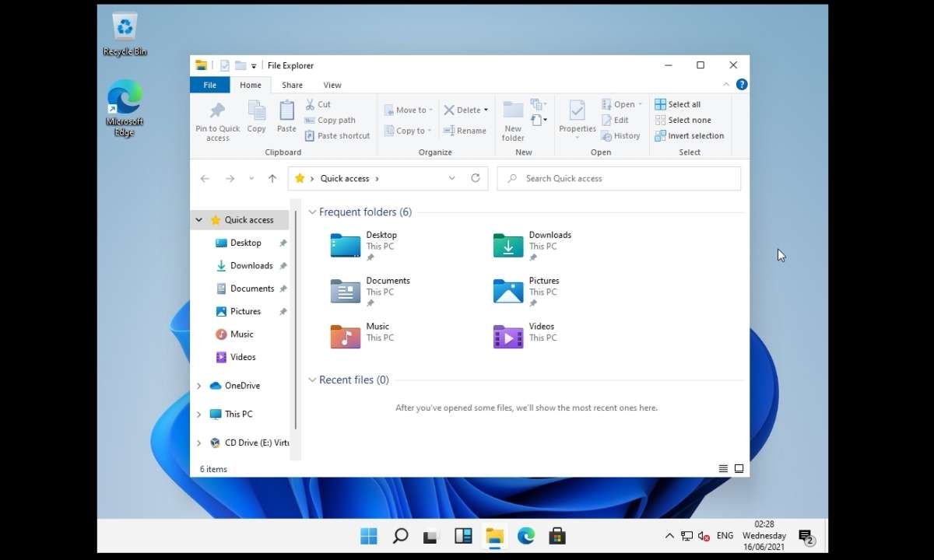934x560 pixels.
Task: Open address bar history dropdown
Action: 451,178
